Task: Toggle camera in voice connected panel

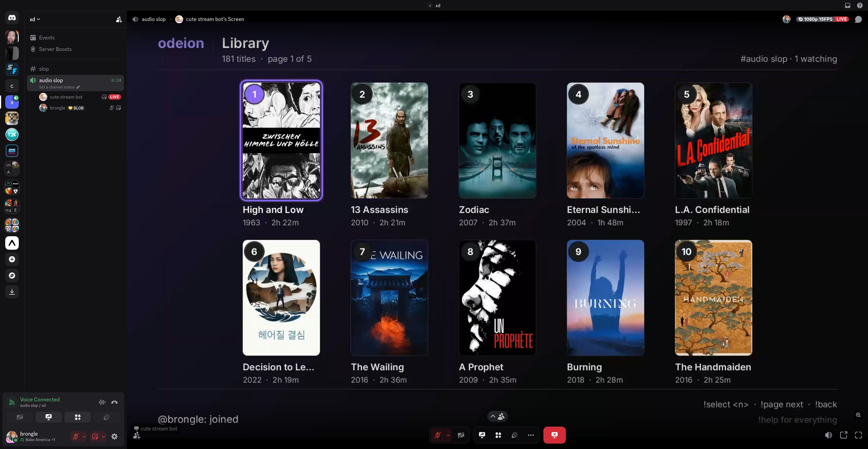Action: tap(20, 417)
